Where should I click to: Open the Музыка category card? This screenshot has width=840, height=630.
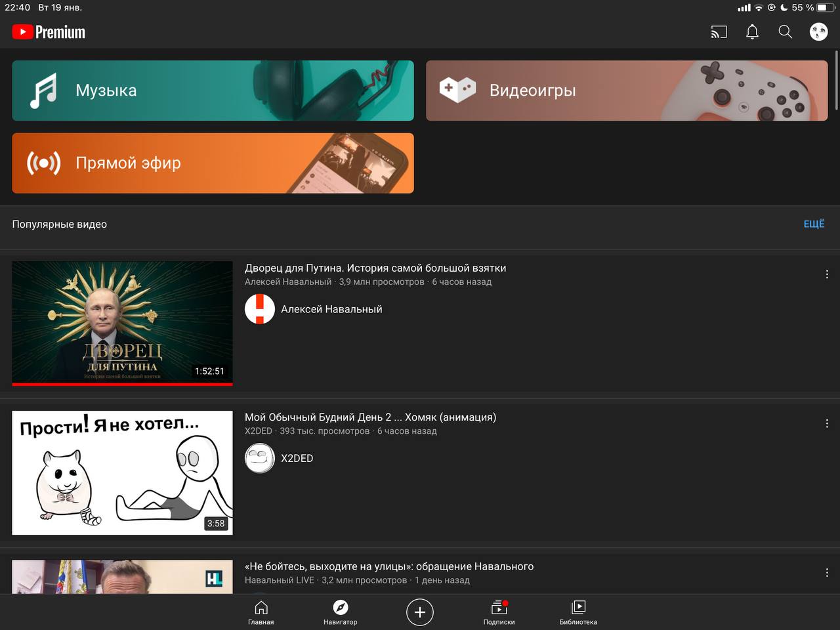213,91
